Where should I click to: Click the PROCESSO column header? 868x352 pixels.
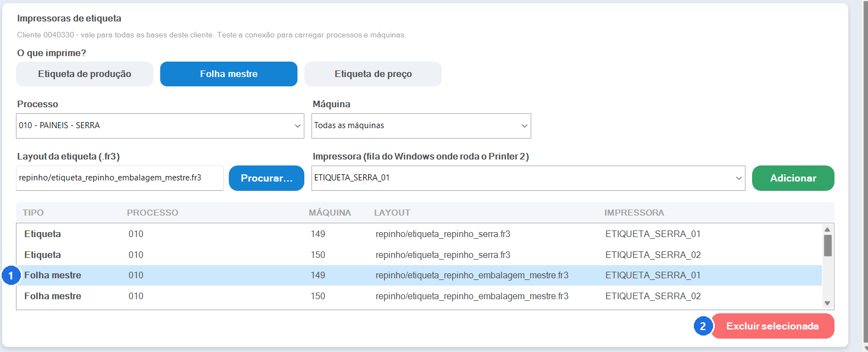(x=153, y=212)
